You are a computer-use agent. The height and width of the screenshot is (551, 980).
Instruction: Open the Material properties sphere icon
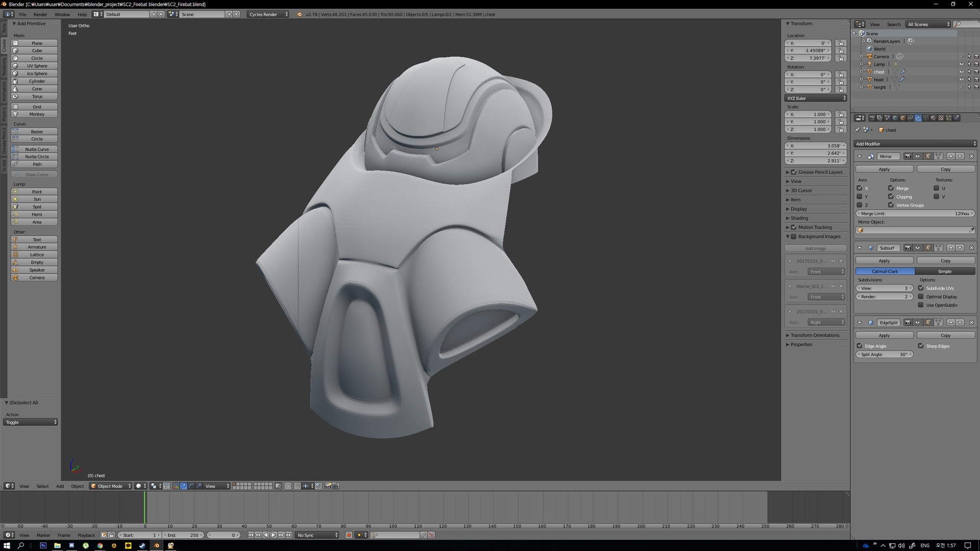point(933,118)
